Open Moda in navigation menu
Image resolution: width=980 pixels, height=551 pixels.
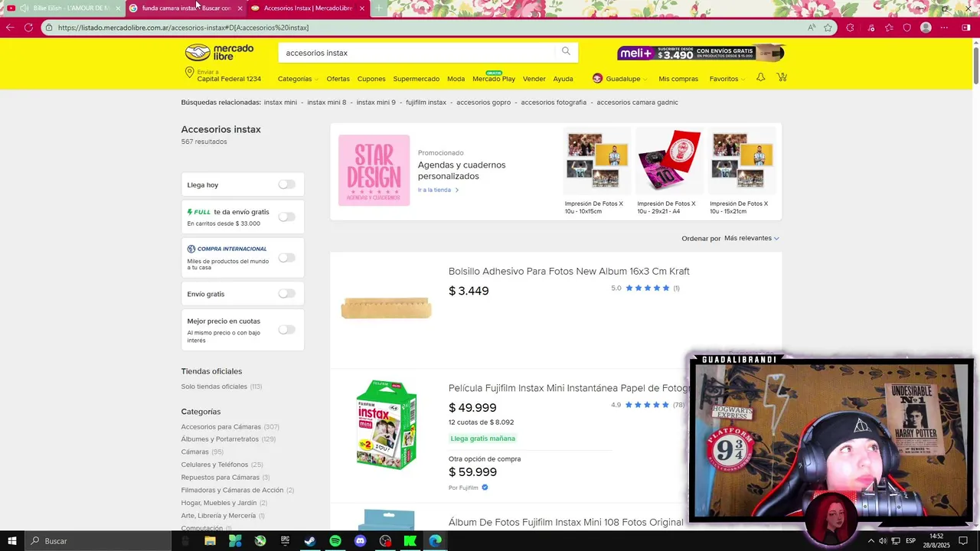point(456,79)
